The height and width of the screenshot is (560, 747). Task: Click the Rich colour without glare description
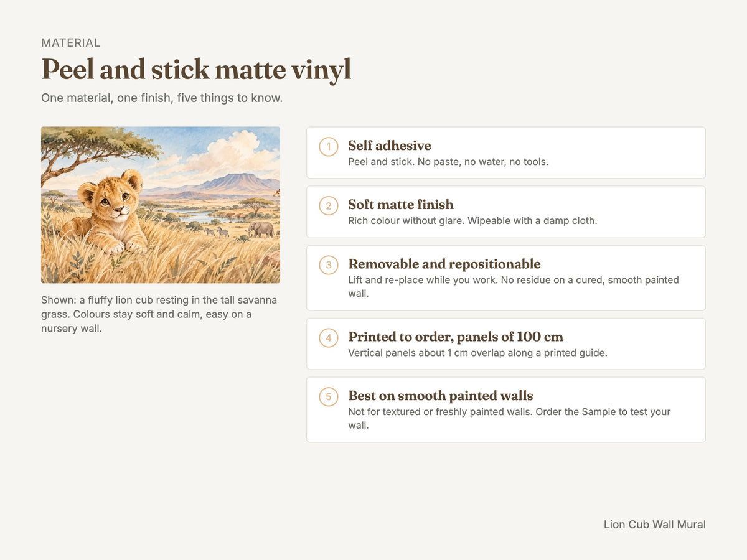pos(472,221)
